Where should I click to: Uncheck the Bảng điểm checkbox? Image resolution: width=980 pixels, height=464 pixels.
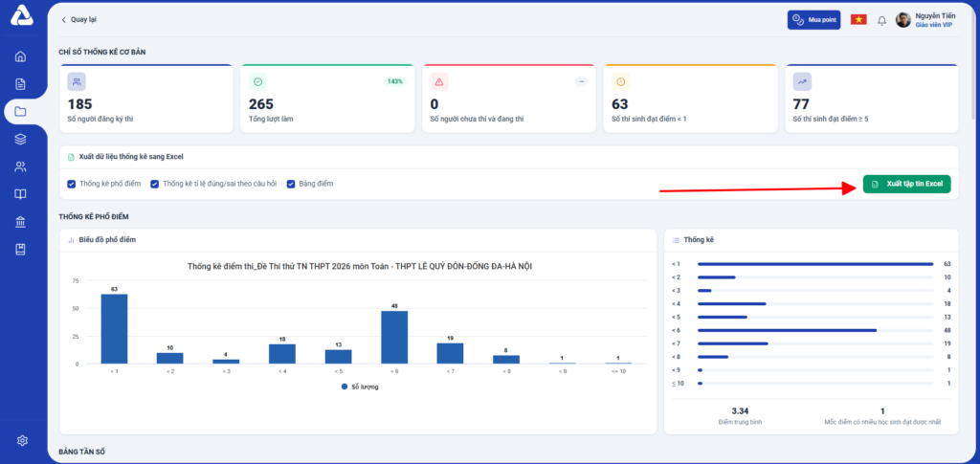click(291, 185)
